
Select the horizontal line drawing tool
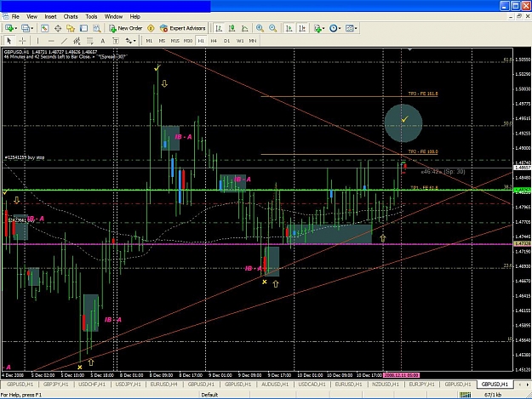pyautogui.click(x=51, y=41)
